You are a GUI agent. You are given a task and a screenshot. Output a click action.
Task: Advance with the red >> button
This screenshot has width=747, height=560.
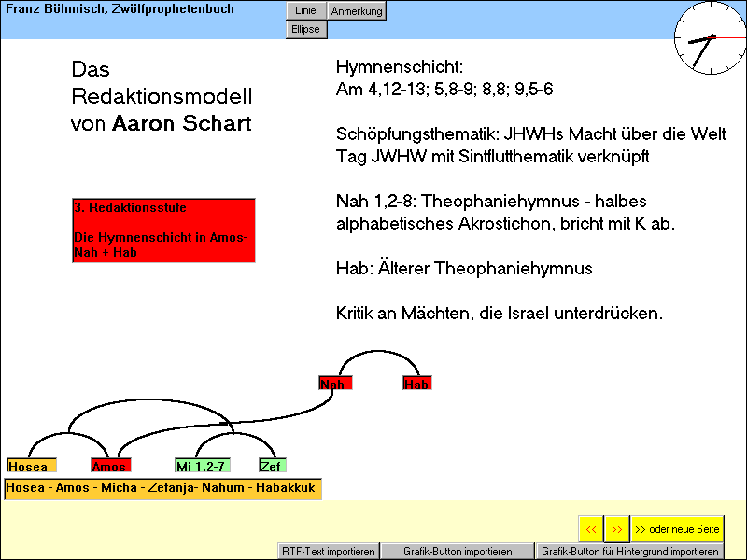pos(616,529)
